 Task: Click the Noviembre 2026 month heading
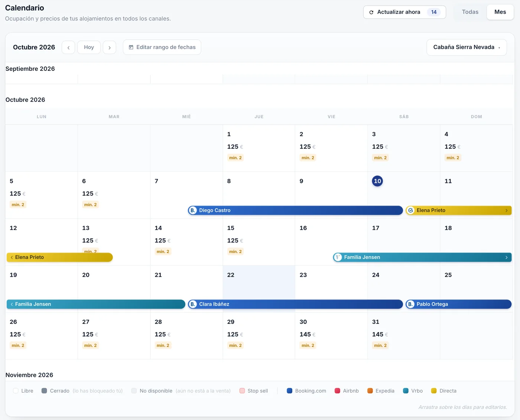[x=29, y=375]
